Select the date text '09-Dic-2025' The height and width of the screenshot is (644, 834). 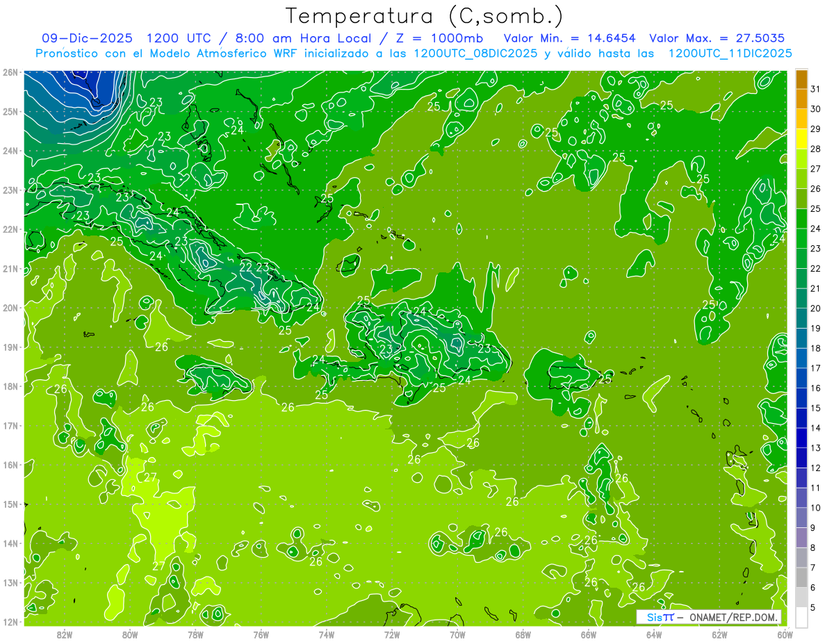(86, 38)
